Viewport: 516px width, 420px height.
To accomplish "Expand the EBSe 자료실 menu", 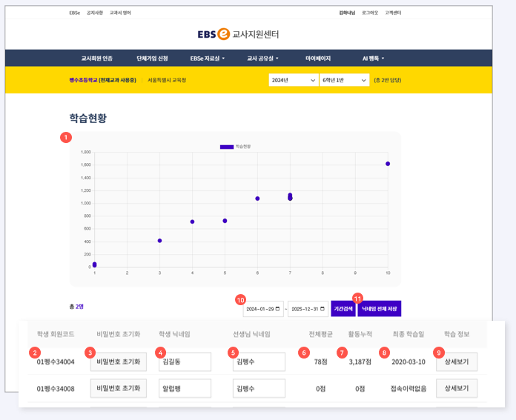I will click(x=207, y=59).
